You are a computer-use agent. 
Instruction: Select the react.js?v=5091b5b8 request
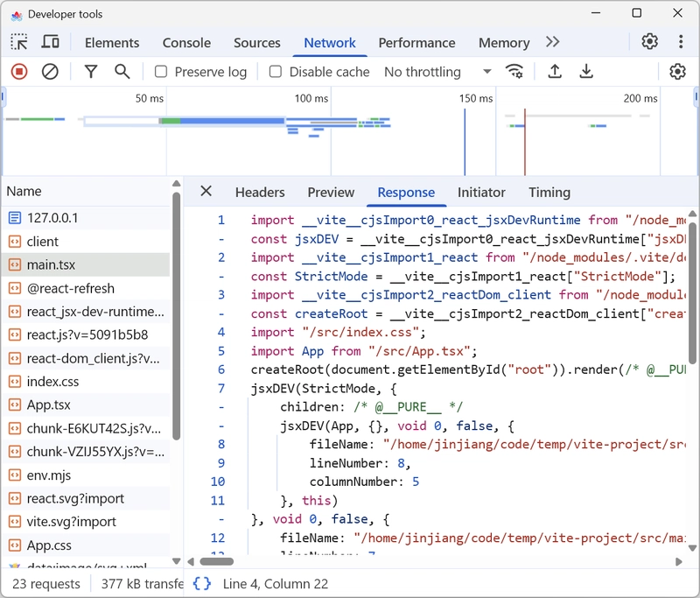click(86, 335)
